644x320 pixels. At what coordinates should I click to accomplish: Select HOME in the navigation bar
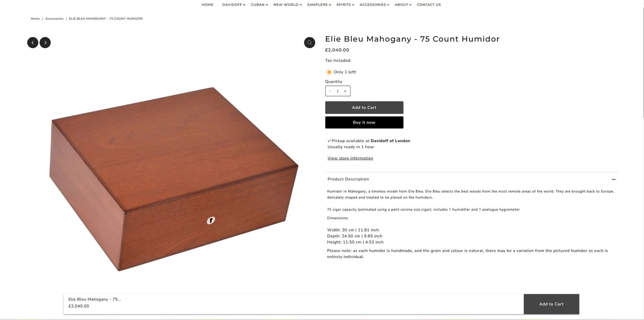pos(207,4)
